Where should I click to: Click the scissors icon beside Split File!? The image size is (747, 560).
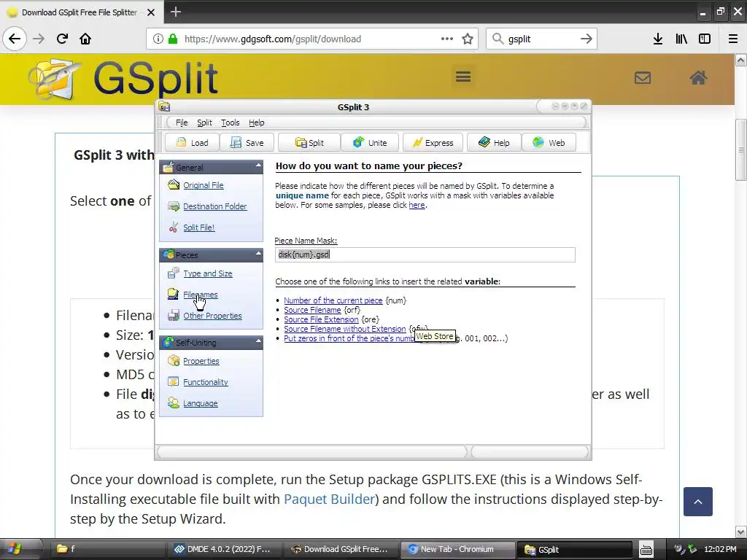pos(174,227)
